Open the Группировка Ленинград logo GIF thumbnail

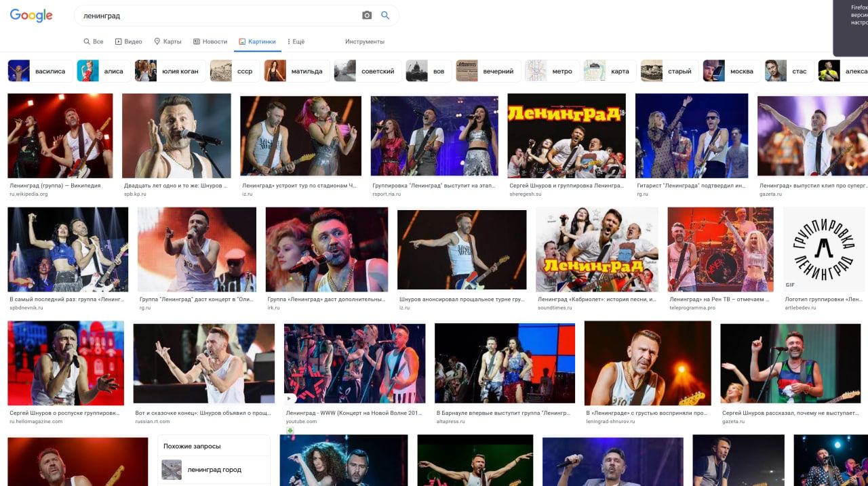pos(825,249)
